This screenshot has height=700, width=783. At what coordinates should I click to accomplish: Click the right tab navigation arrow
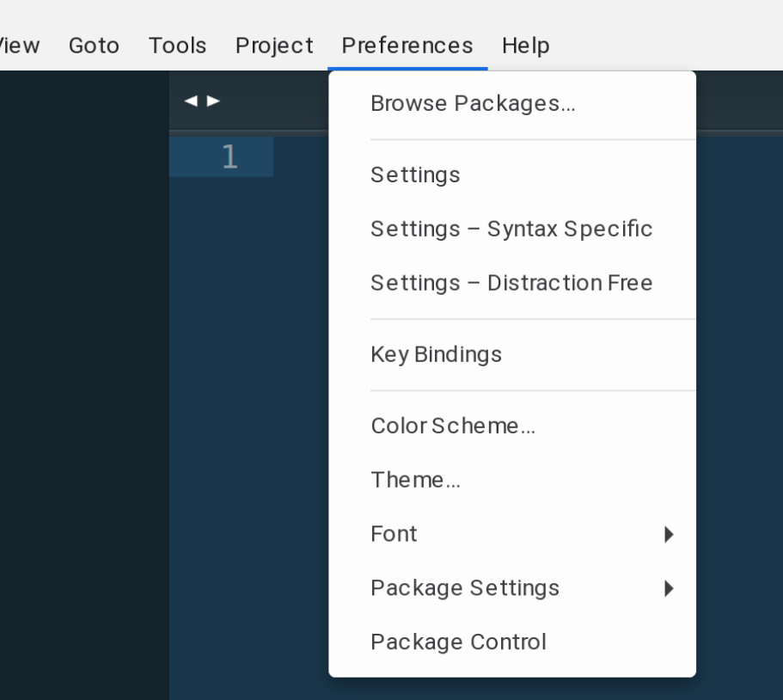pyautogui.click(x=213, y=101)
